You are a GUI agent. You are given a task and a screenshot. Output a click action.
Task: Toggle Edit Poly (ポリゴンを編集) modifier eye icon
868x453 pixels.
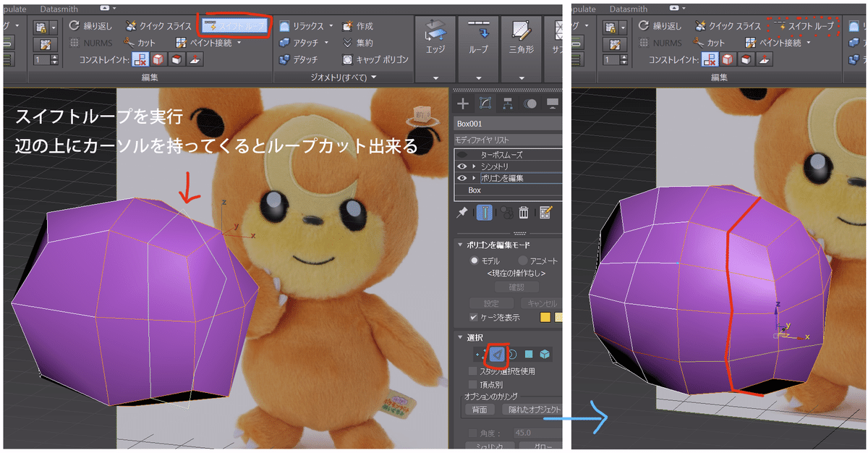pyautogui.click(x=461, y=178)
